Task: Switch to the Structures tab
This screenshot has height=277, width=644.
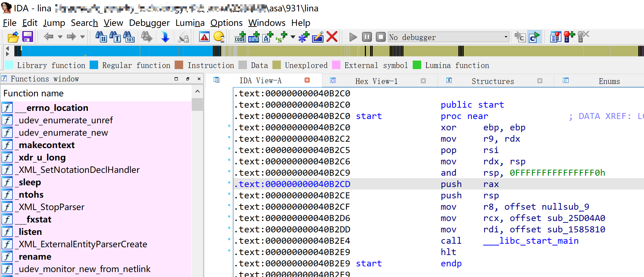Action: (x=492, y=81)
